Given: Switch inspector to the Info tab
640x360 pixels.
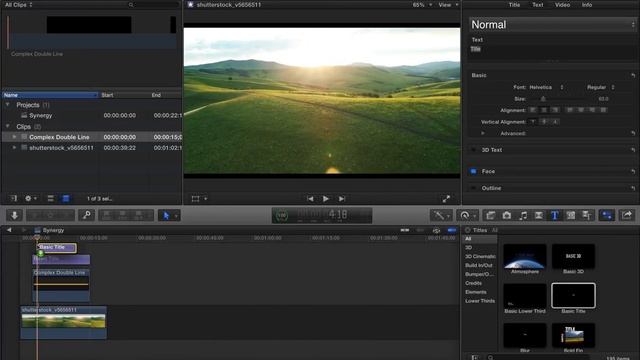Looking at the screenshot, I should click(587, 5).
